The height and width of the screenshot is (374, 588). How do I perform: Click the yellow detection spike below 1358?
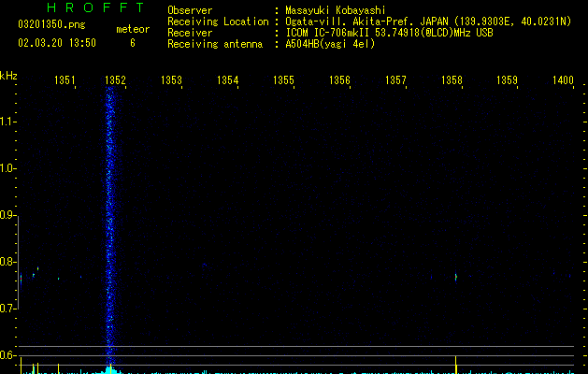455,365
